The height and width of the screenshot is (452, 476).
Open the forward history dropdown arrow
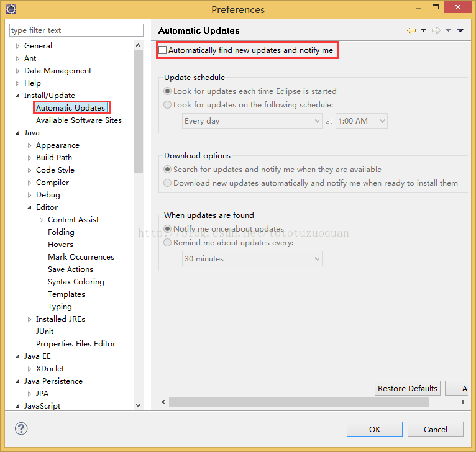click(449, 30)
